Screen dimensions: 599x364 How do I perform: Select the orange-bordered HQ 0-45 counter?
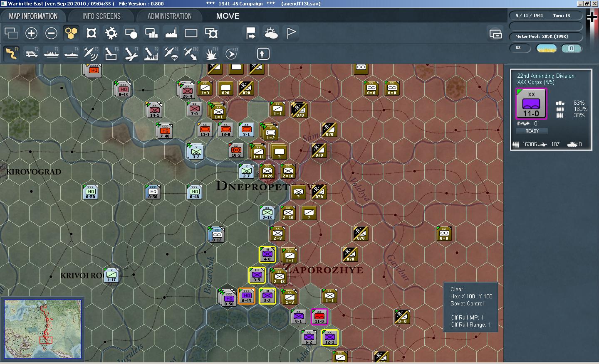tap(247, 296)
